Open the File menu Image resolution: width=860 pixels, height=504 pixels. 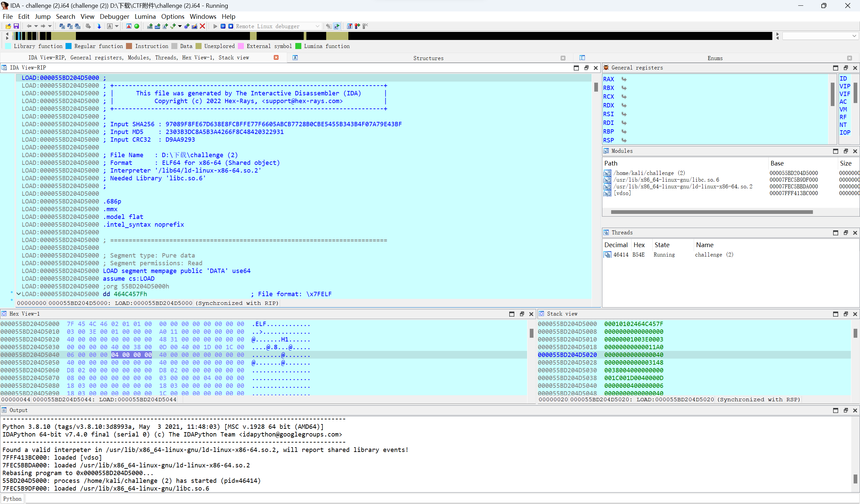point(7,16)
